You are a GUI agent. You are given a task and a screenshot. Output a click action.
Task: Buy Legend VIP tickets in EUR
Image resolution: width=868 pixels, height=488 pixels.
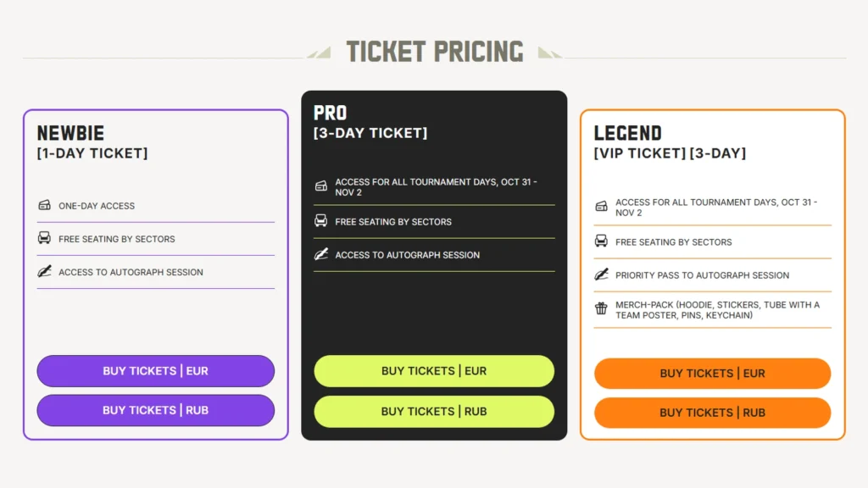(x=712, y=374)
